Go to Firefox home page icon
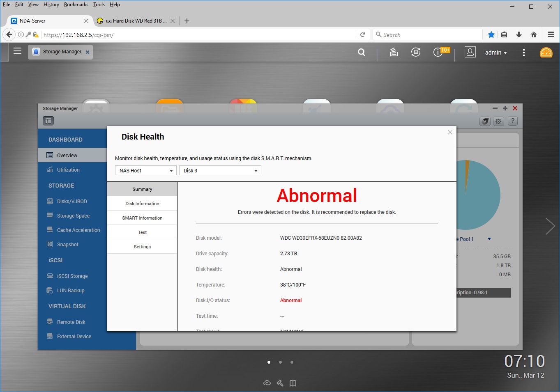This screenshot has width=560, height=392. pos(534,35)
